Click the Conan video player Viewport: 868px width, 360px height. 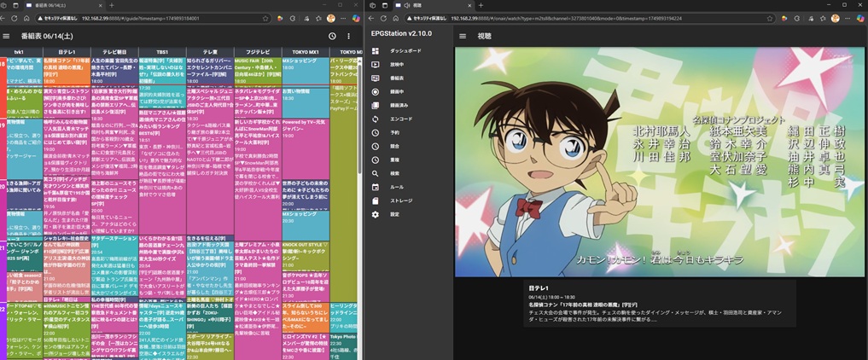659,162
